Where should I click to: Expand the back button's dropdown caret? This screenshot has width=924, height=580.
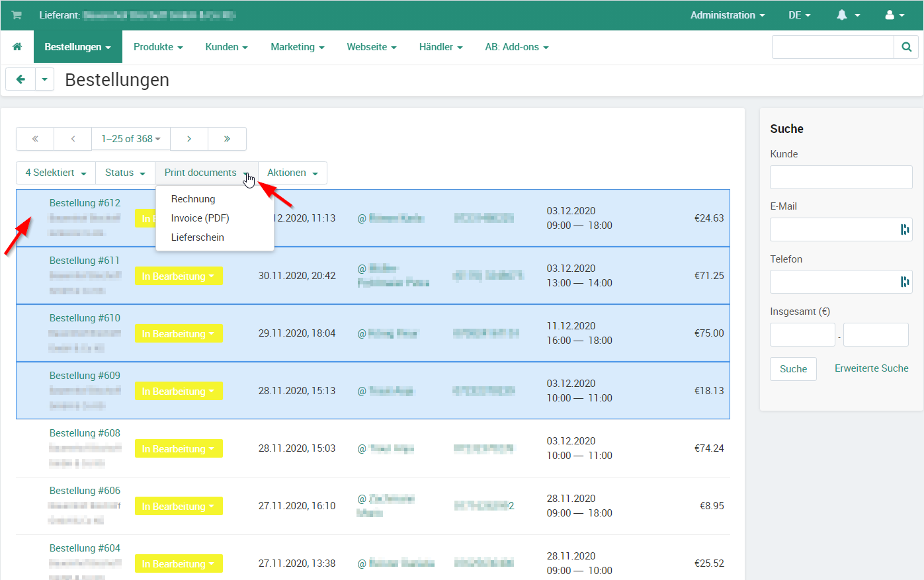pos(44,79)
